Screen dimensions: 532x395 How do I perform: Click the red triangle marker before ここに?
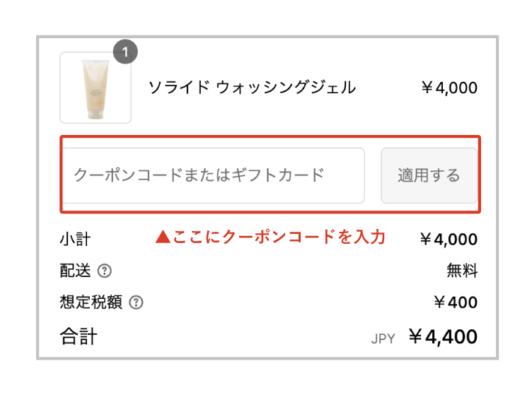pyautogui.click(x=162, y=237)
